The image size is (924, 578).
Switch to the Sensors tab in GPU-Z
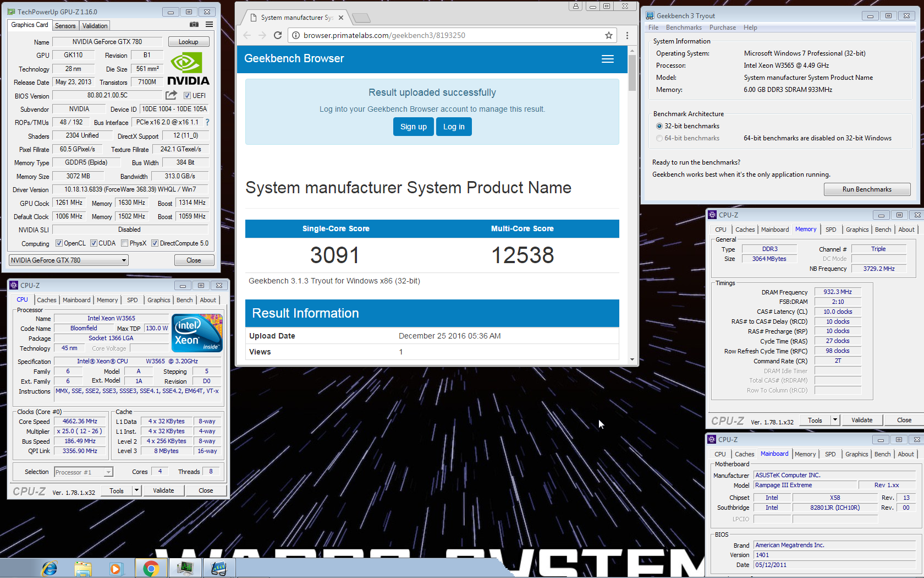pyautogui.click(x=65, y=26)
